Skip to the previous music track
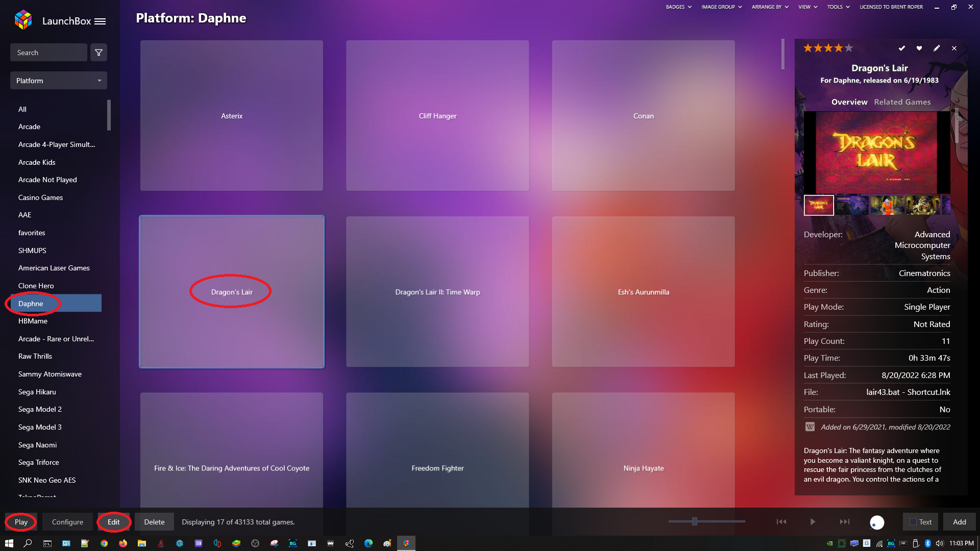980x551 pixels. point(781,522)
